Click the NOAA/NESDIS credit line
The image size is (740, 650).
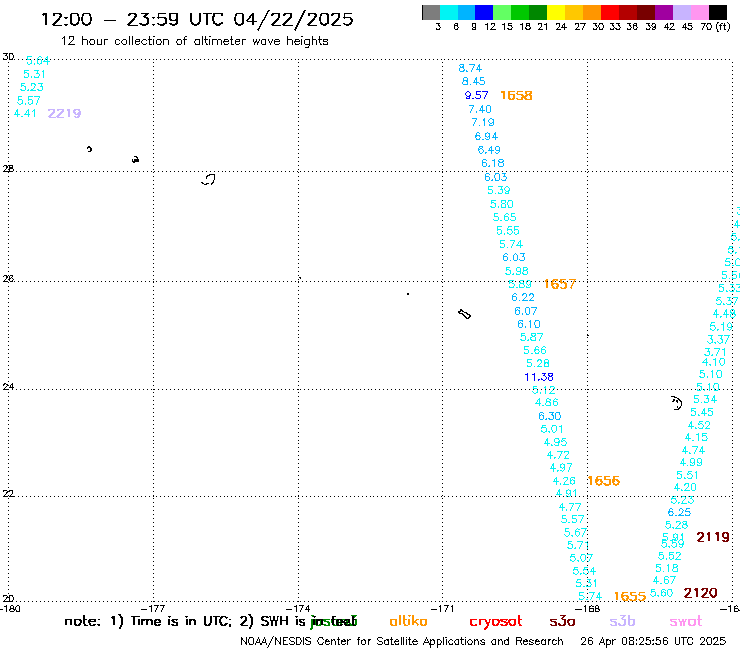402,641
